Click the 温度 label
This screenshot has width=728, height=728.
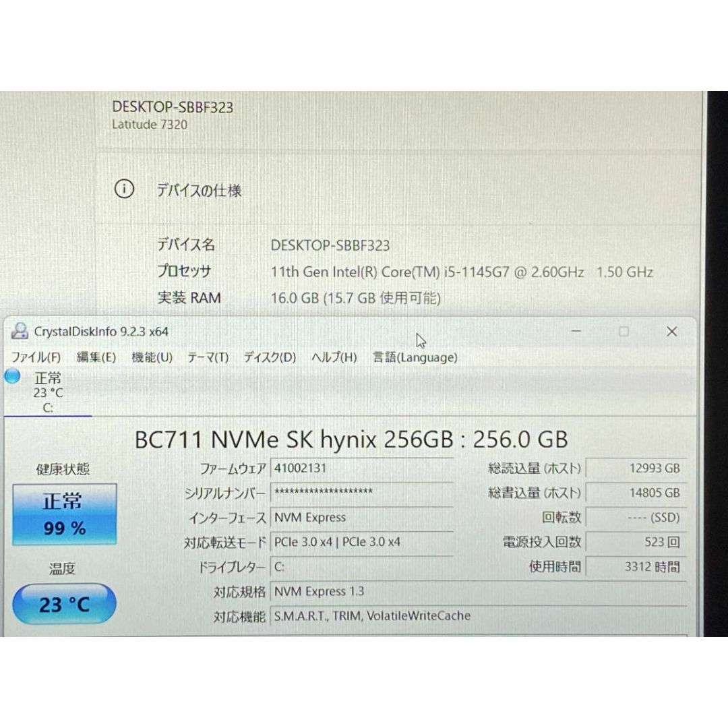62,568
